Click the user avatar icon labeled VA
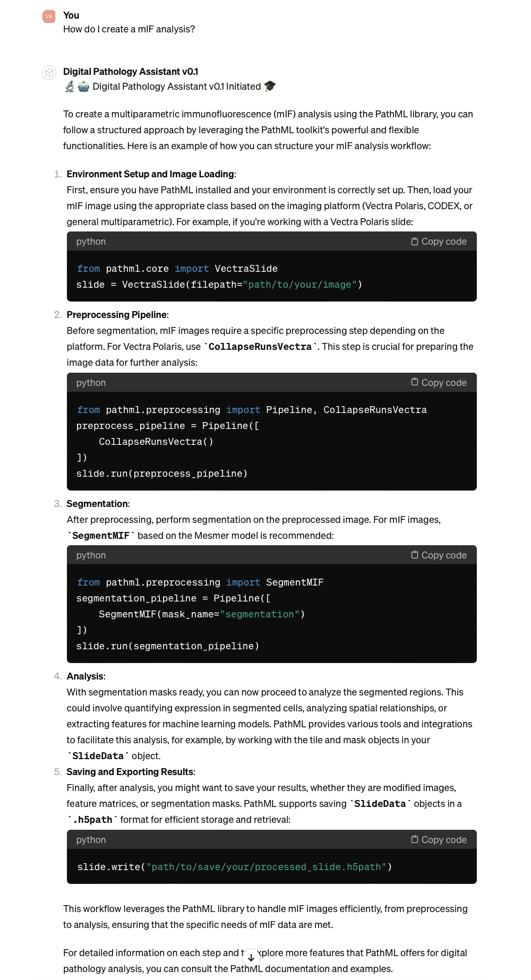The width and height of the screenshot is (531, 980). [x=49, y=16]
